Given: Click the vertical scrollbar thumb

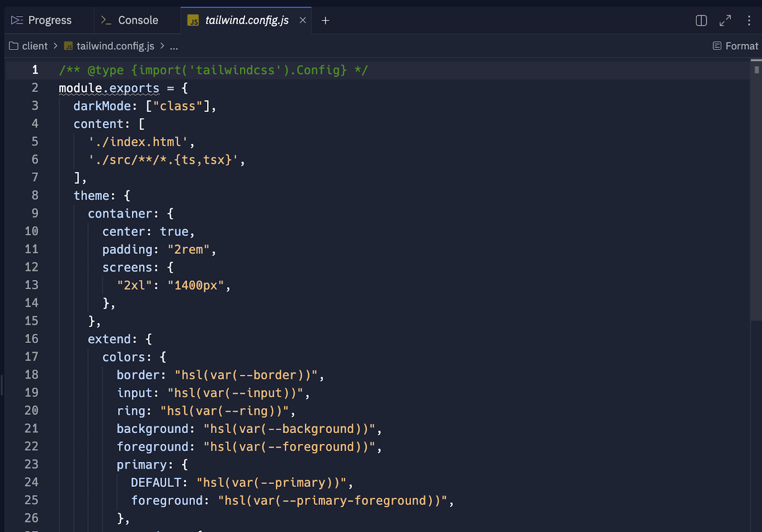Looking at the screenshot, I should 756,191.
